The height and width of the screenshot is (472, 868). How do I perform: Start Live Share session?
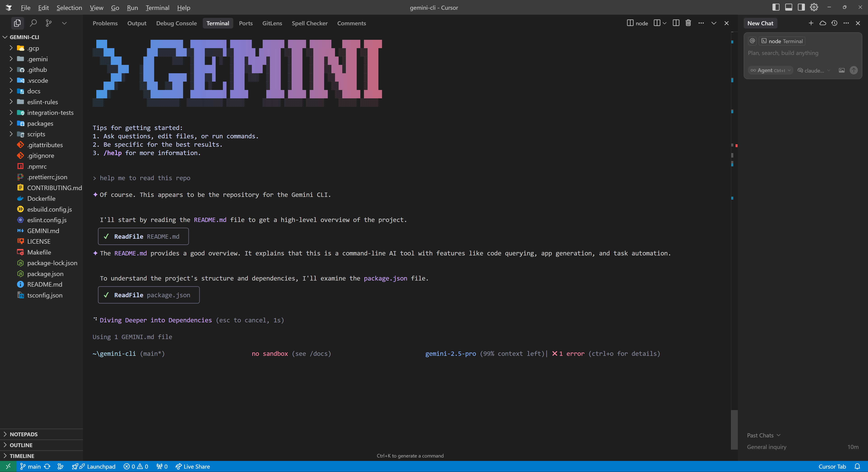[x=193, y=466]
